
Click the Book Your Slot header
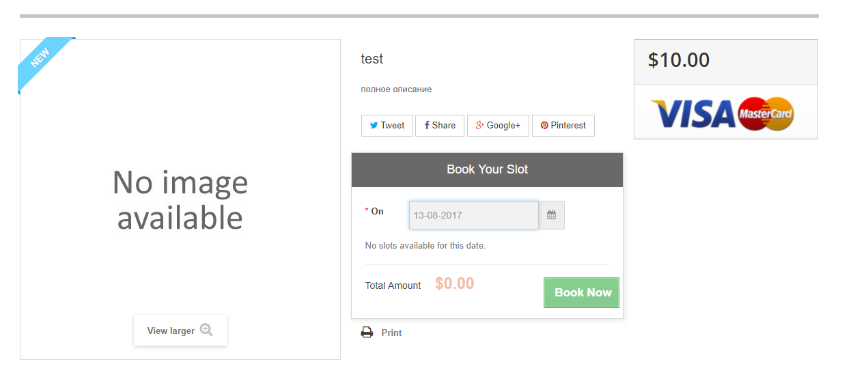pyautogui.click(x=487, y=169)
